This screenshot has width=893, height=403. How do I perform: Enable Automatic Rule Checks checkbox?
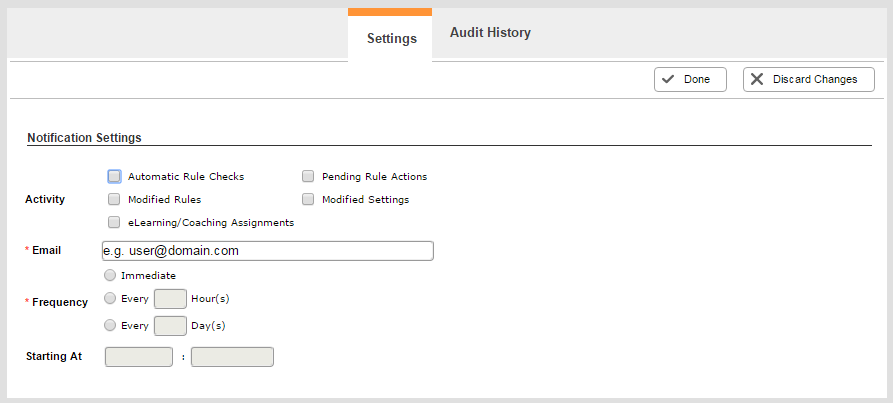[x=114, y=176]
